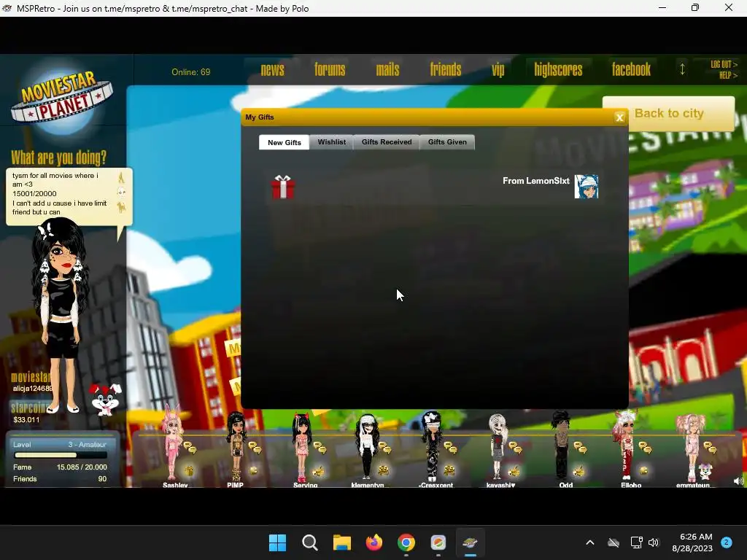747x560 pixels.
Task: Open the friends menu
Action: [x=446, y=70]
